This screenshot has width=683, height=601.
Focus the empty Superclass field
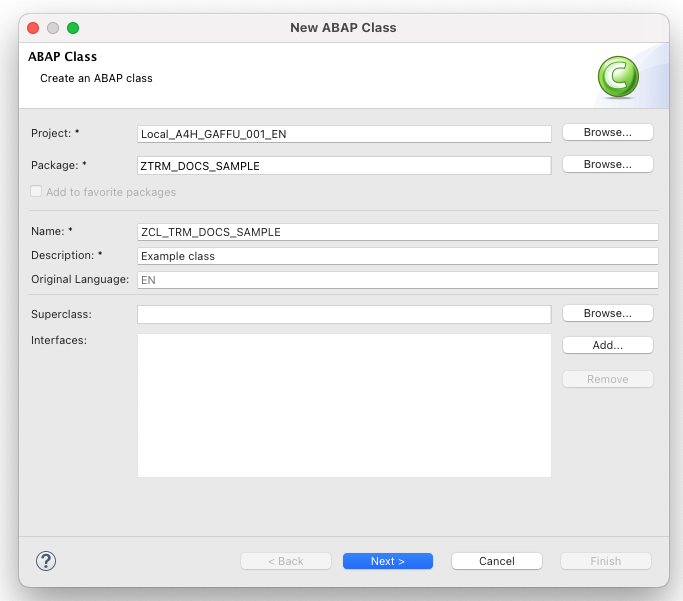[x=344, y=314]
